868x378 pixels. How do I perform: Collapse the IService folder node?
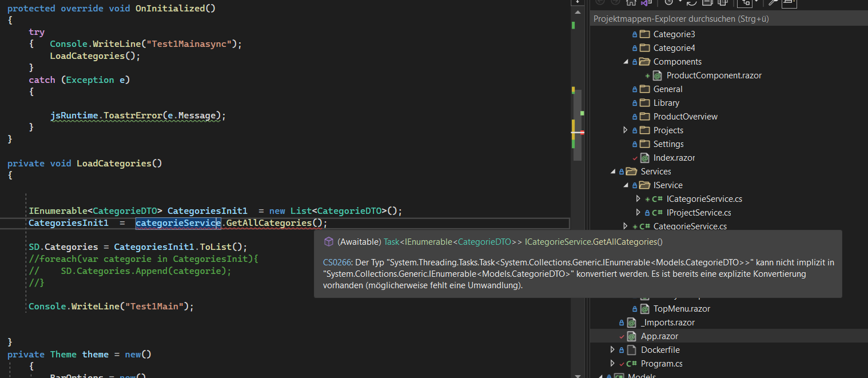click(x=626, y=185)
